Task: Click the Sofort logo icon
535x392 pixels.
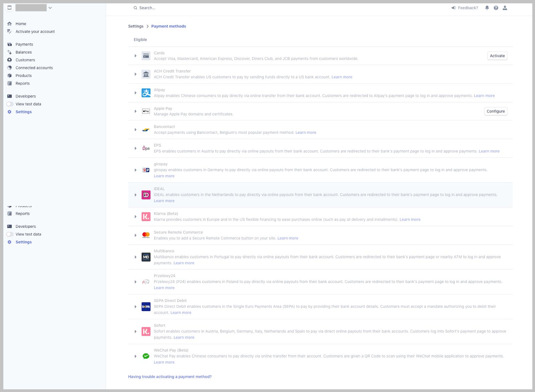Action: (146, 331)
